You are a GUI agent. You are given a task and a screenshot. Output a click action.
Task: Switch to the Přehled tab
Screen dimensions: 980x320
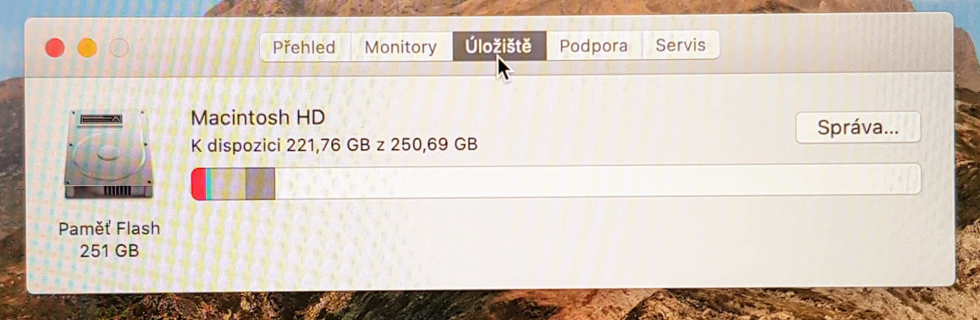click(304, 47)
